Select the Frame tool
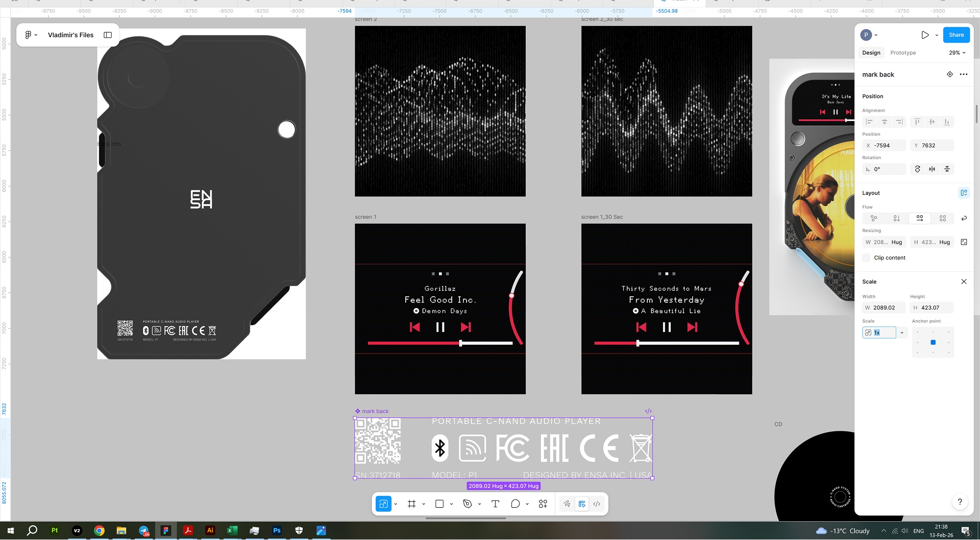Image resolution: width=980 pixels, height=540 pixels. click(412, 504)
